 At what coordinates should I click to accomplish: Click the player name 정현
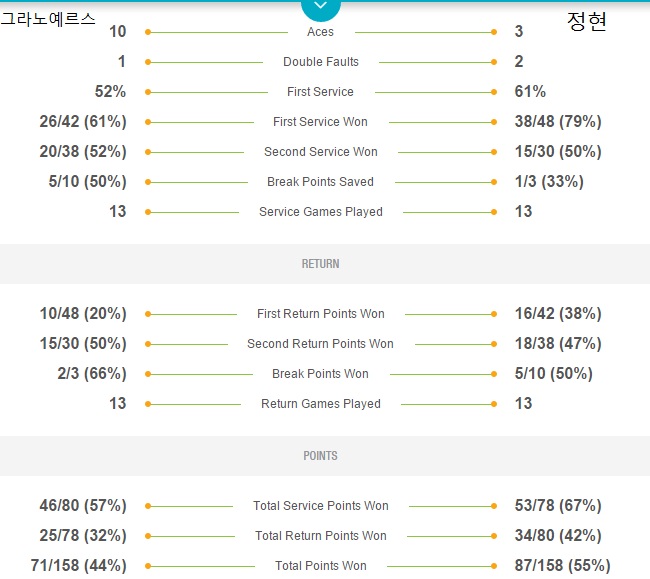point(587,22)
